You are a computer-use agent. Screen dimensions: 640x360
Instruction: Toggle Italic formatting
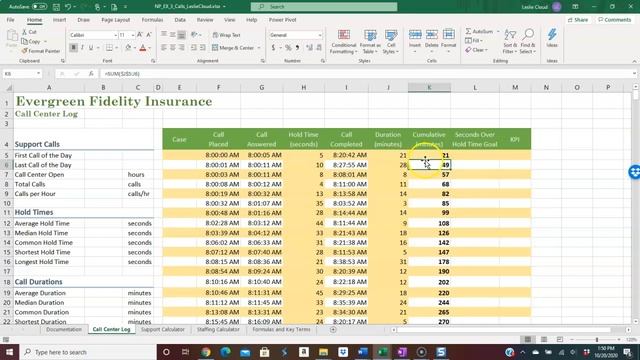[x=82, y=48]
